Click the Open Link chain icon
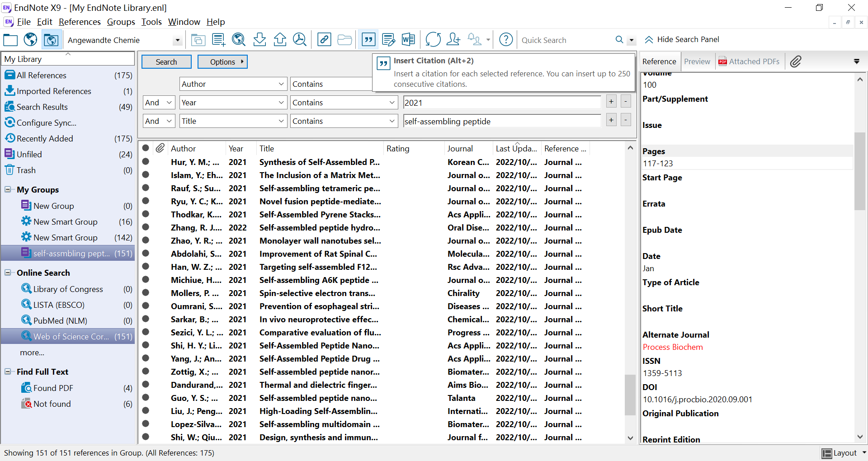The height and width of the screenshot is (461, 868). click(324, 40)
